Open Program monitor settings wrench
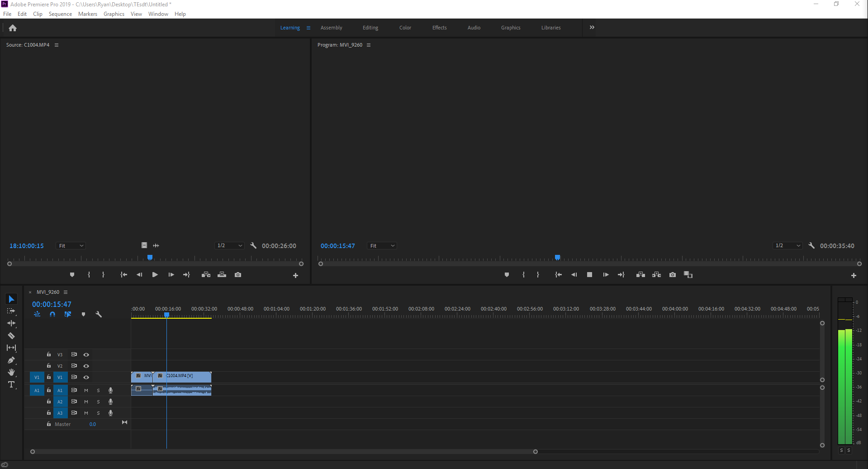Image resolution: width=868 pixels, height=469 pixels. [811, 245]
